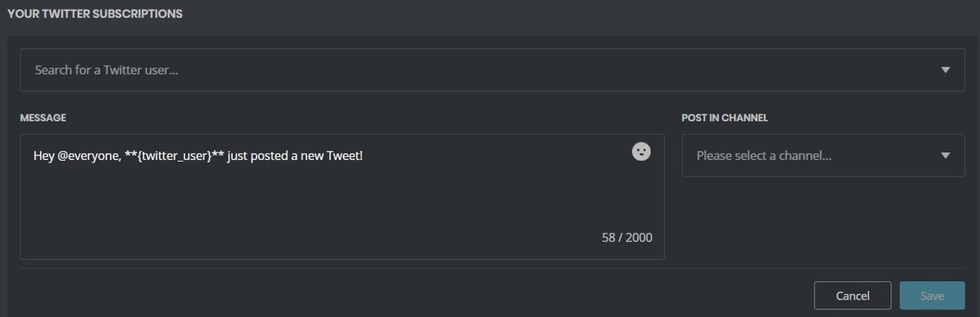Viewport: 980px width, 317px height.
Task: Click the word Tweet! in the message
Action: pyautogui.click(x=343, y=155)
